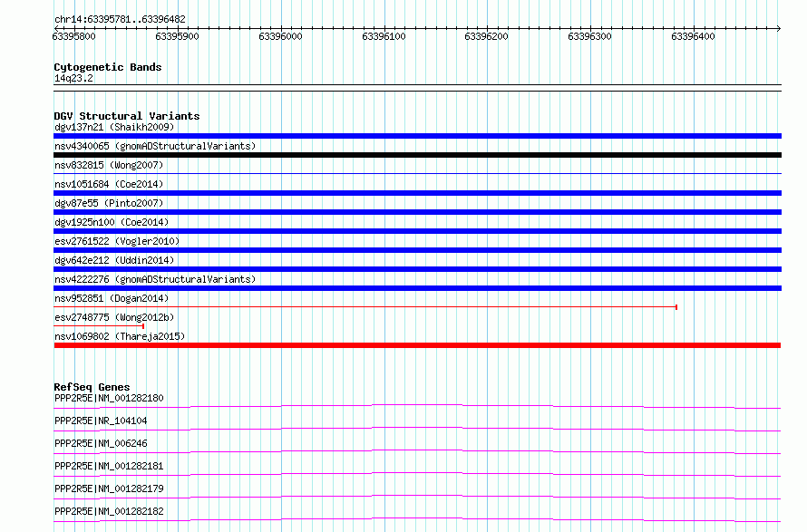Open variant esv2748775 (Wong2012b) label
Viewport: 807px width, 532px height.
pyautogui.click(x=114, y=317)
